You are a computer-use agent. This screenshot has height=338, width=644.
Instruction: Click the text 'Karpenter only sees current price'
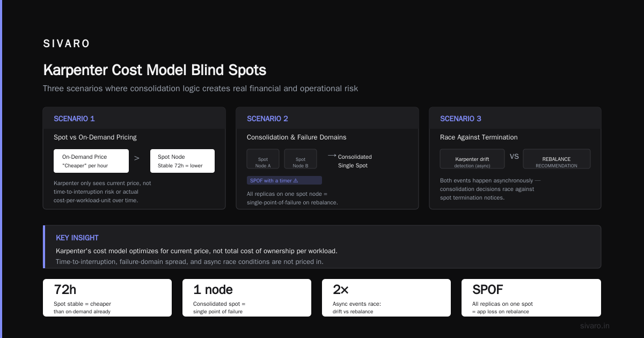[x=102, y=183]
